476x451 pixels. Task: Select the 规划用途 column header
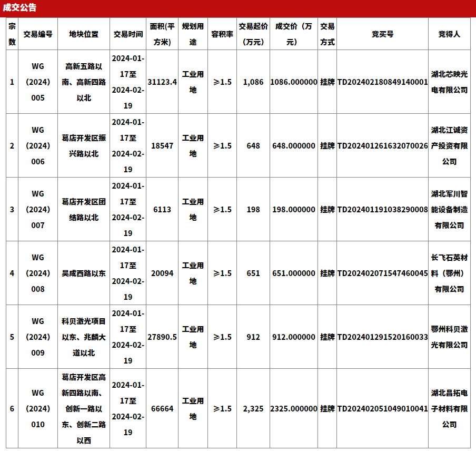coord(193,34)
